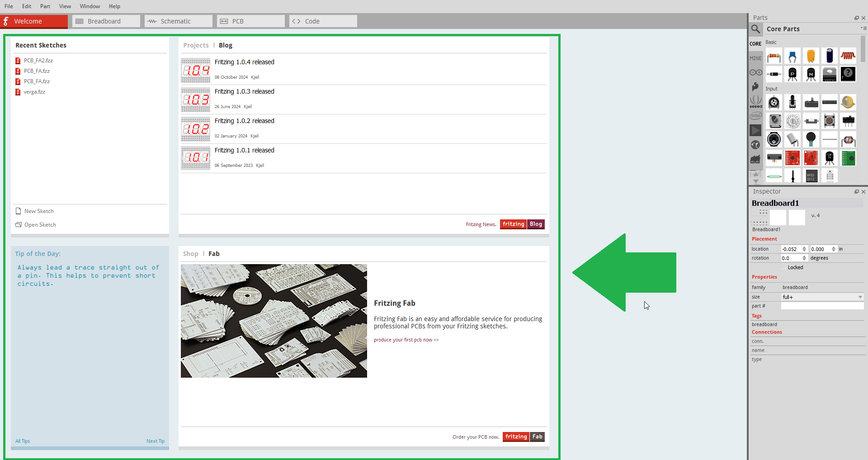Viewport: 868px width, 460px height.
Task: Toggle the Locked checkbox in Inspector
Action: coord(784,268)
